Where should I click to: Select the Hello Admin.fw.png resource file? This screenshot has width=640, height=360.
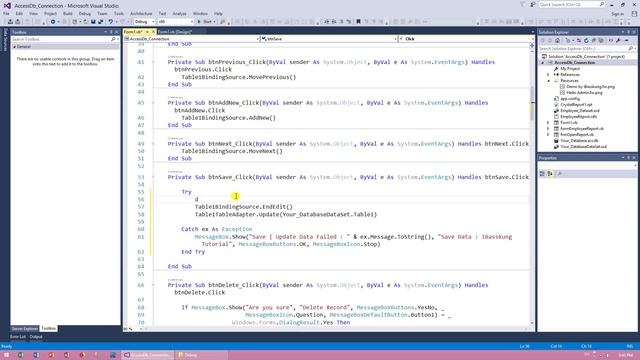[x=584, y=93]
